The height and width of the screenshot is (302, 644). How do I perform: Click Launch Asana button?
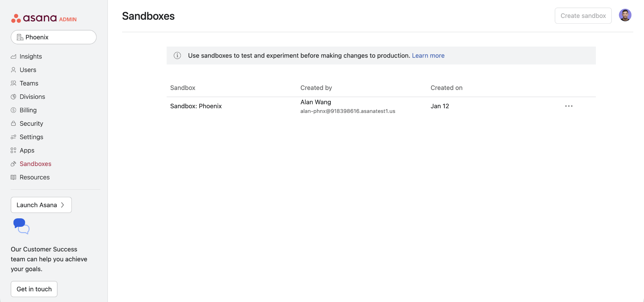point(41,205)
